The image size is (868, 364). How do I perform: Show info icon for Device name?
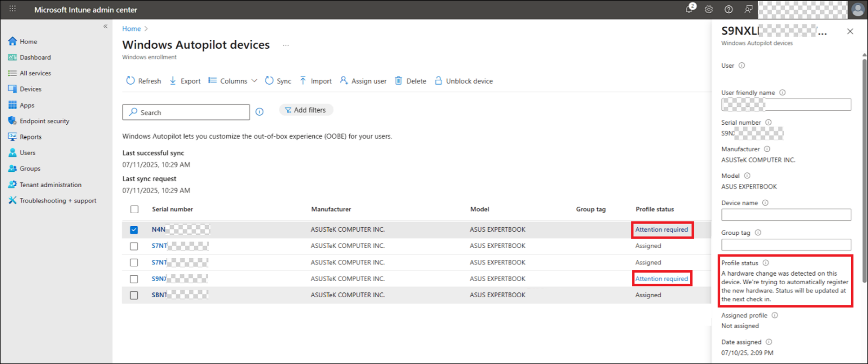pos(765,203)
